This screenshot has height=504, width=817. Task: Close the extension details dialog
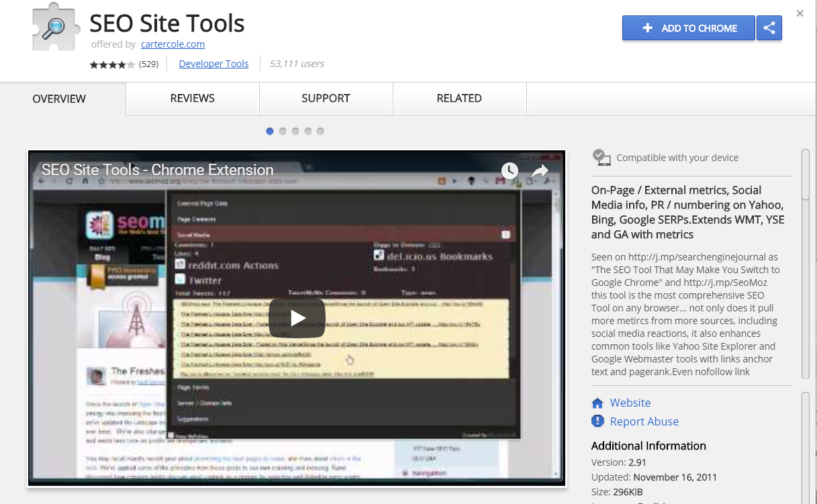pos(800,13)
